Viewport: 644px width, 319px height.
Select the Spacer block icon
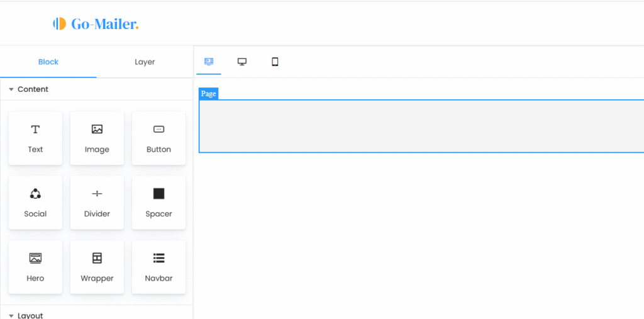coord(159,194)
